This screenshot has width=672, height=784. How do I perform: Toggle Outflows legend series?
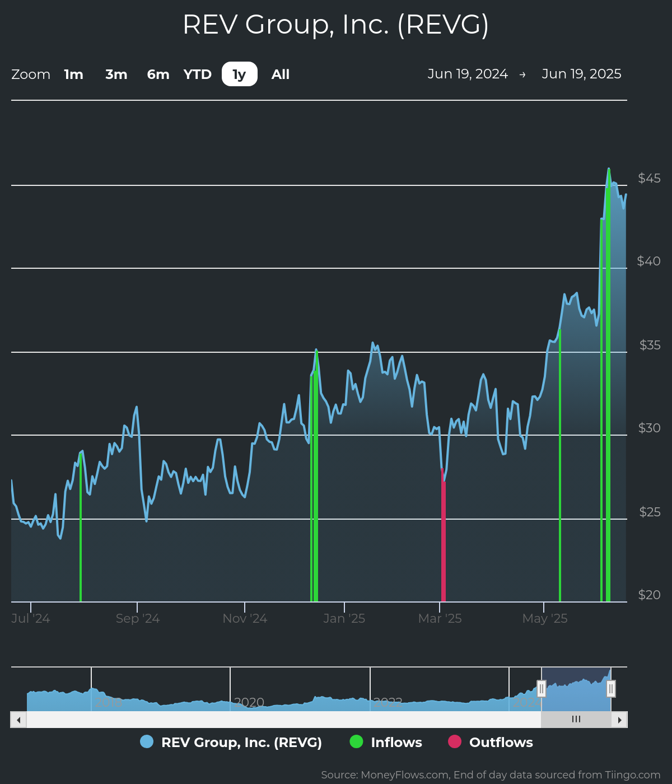click(491, 742)
